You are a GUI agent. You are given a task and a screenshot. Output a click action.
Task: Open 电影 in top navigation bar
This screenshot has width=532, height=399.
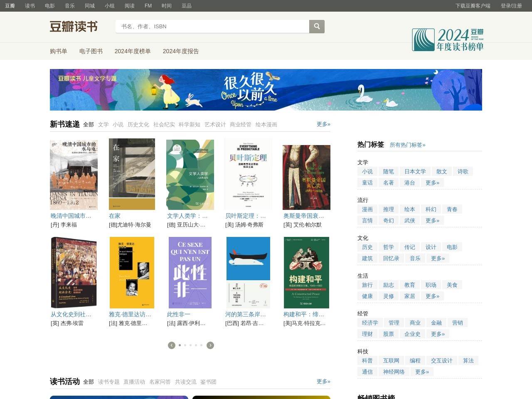[50, 6]
